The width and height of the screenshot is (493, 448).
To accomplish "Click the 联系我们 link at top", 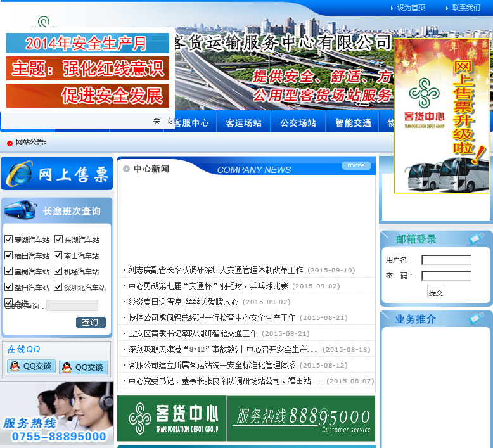I will click(466, 8).
